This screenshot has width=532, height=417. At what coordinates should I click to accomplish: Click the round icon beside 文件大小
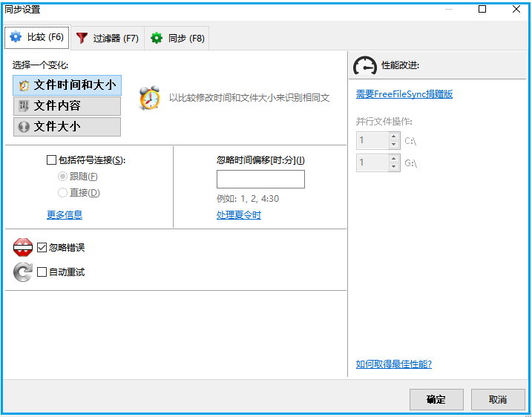pyautogui.click(x=24, y=127)
